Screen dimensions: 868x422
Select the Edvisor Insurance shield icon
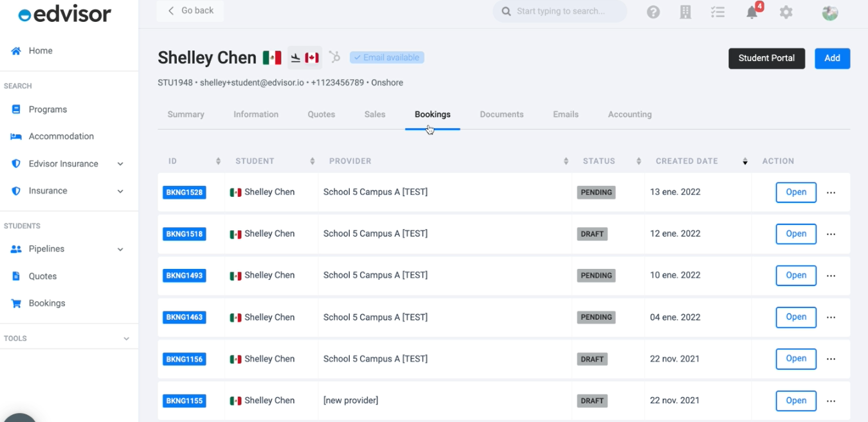coord(16,164)
